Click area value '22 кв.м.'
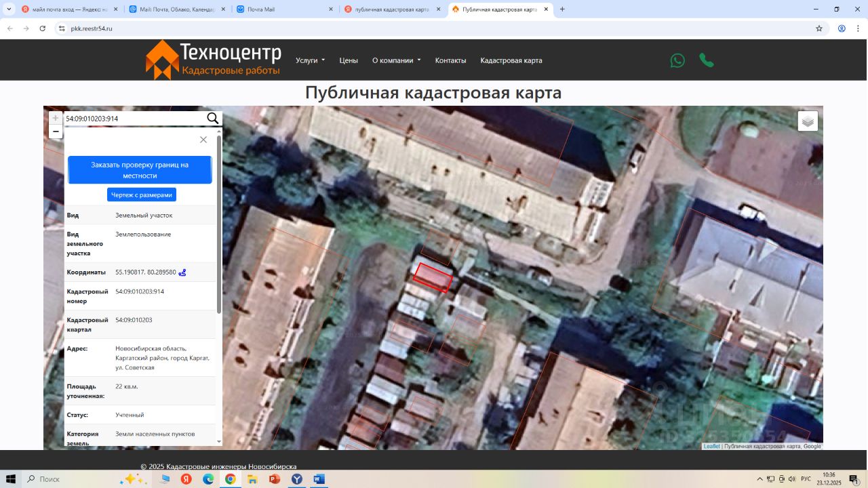 coord(127,386)
